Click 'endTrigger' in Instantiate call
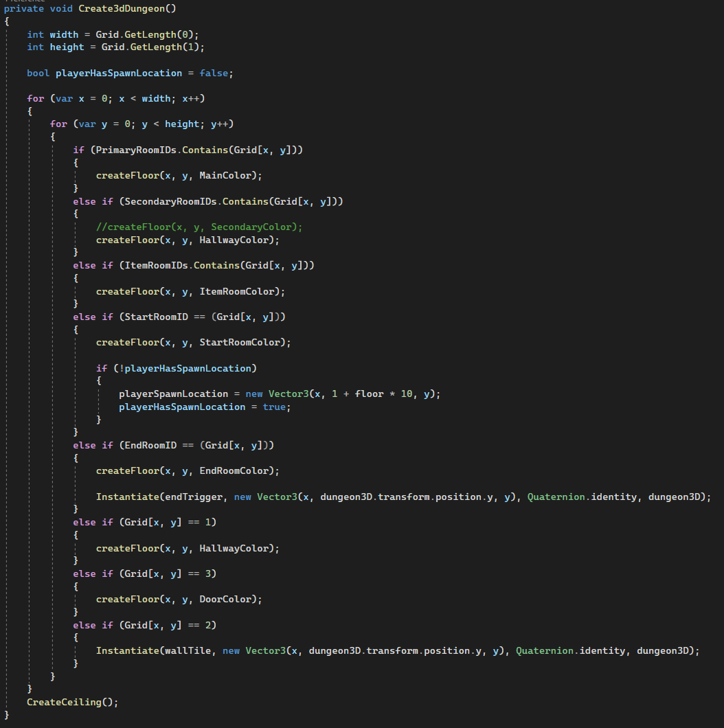This screenshot has height=728, width=724. [x=194, y=497]
